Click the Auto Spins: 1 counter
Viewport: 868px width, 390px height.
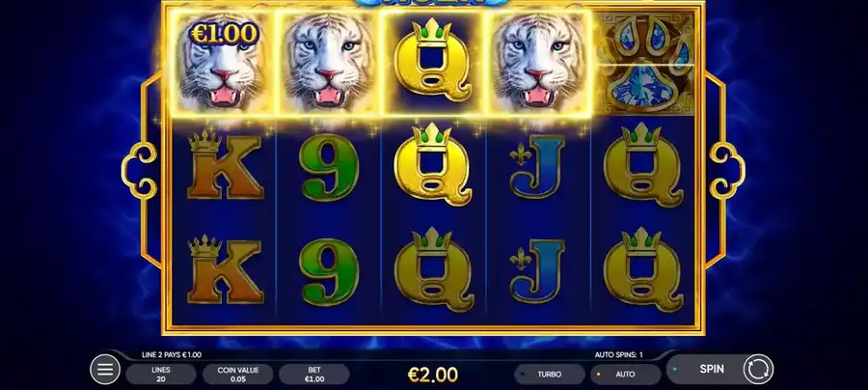[619, 355]
